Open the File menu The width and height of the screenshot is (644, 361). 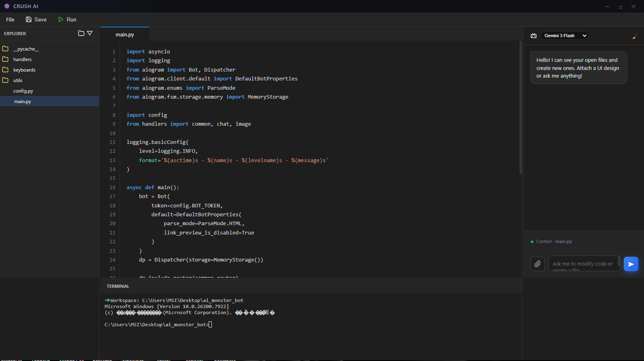click(10, 19)
